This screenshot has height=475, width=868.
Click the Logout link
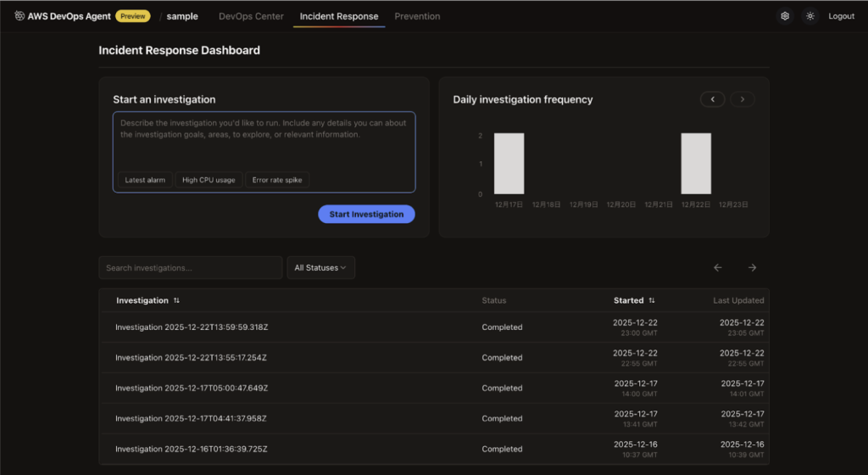coord(841,16)
